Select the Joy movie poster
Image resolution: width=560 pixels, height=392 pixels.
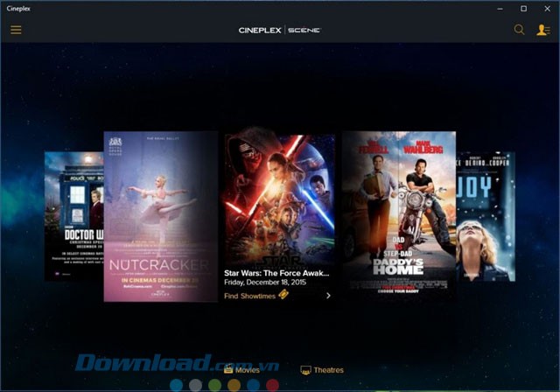coord(486,217)
